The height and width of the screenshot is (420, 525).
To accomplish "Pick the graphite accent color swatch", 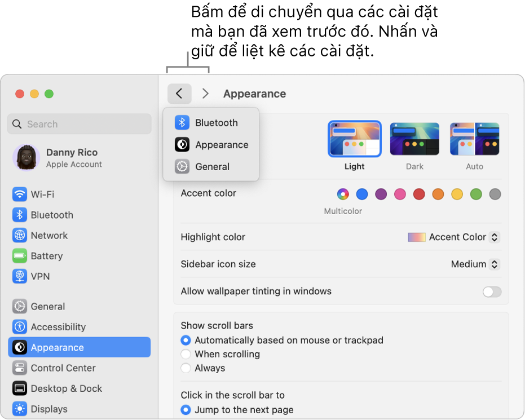I will tap(495, 194).
